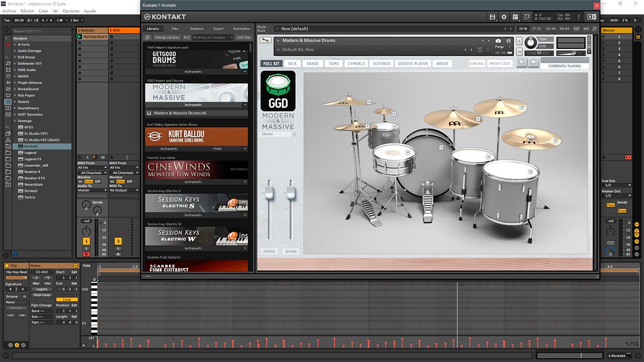Click the MASTER fader in GGD
The height and width of the screenshot is (362, 644).
point(269,193)
